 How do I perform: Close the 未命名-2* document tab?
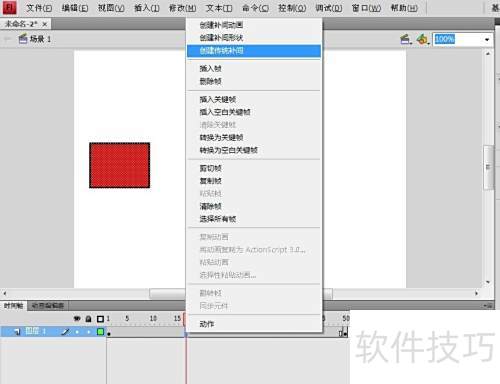tap(45, 24)
